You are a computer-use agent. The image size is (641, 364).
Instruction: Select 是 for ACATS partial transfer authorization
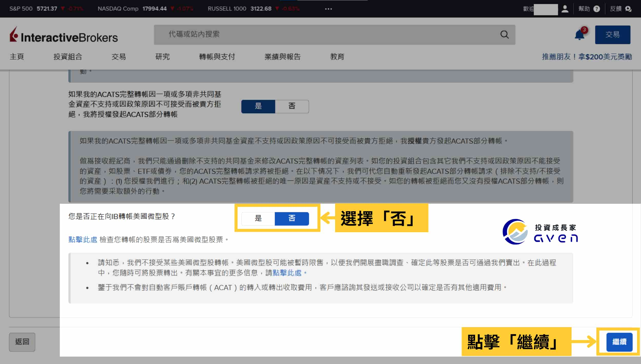point(258,106)
